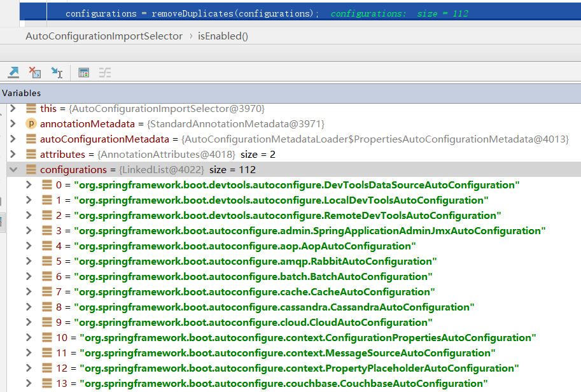Collapse the configurations LinkedList node
581x392 pixels.
(x=13, y=170)
